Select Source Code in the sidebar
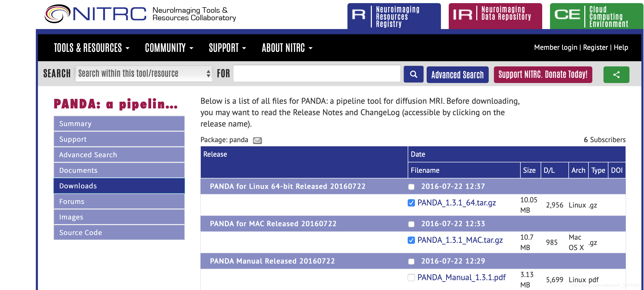Image resolution: width=644 pixels, height=290 pixels. tap(119, 232)
